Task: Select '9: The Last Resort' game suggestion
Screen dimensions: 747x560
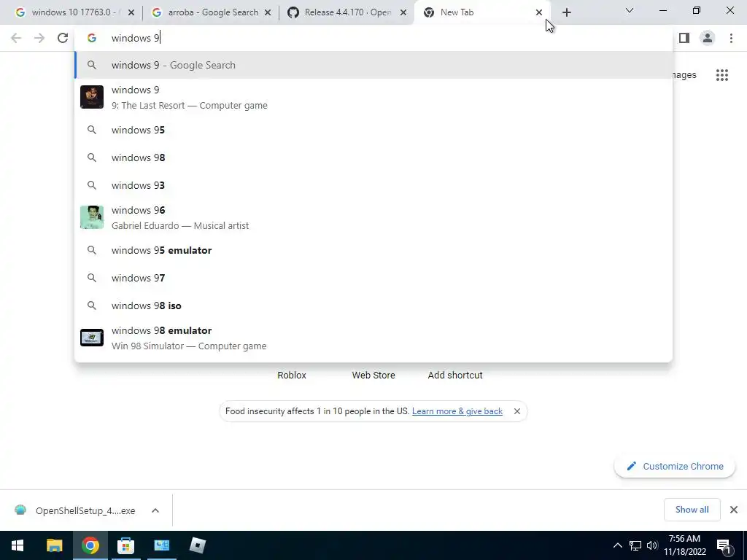Action: coord(374,97)
